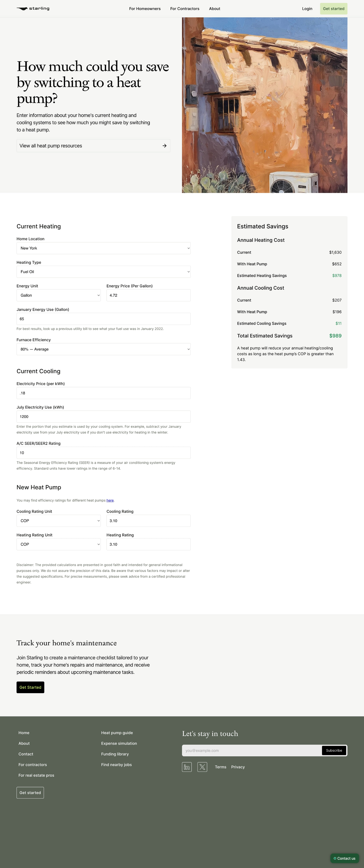This screenshot has width=364, height=868.
Task: Click the Starling logo
Action: click(x=33, y=8)
